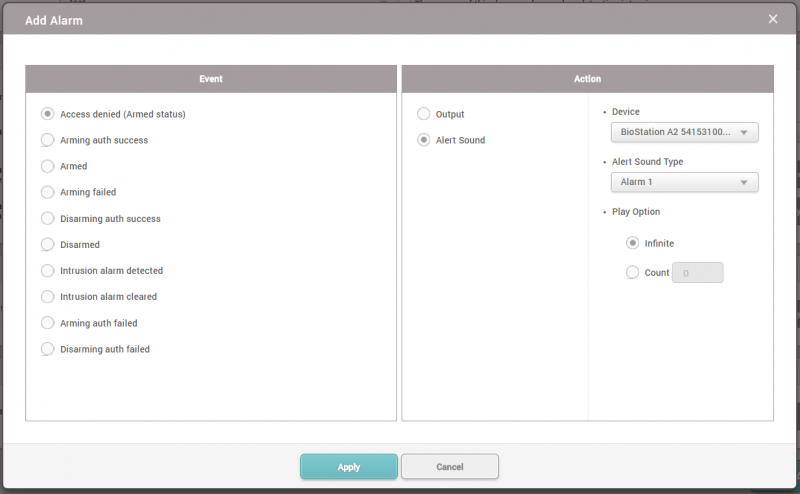
Task: Switch action to Output
Action: coord(424,114)
